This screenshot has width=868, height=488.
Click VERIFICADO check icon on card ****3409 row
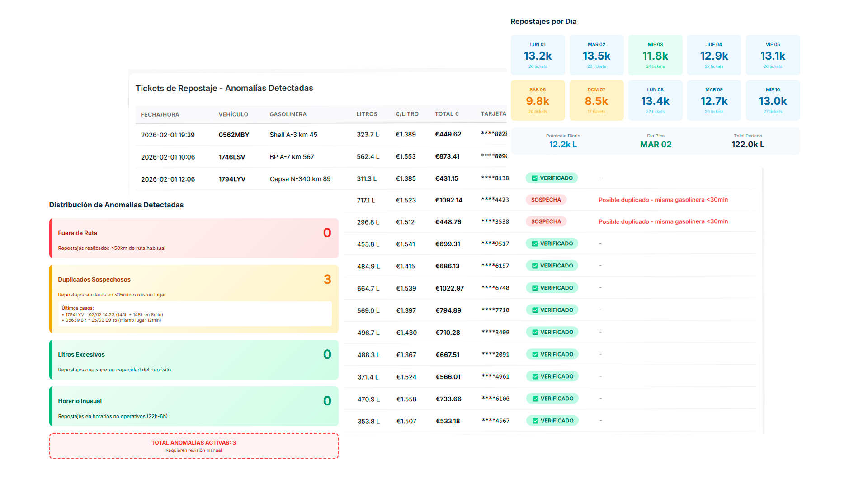pos(535,333)
